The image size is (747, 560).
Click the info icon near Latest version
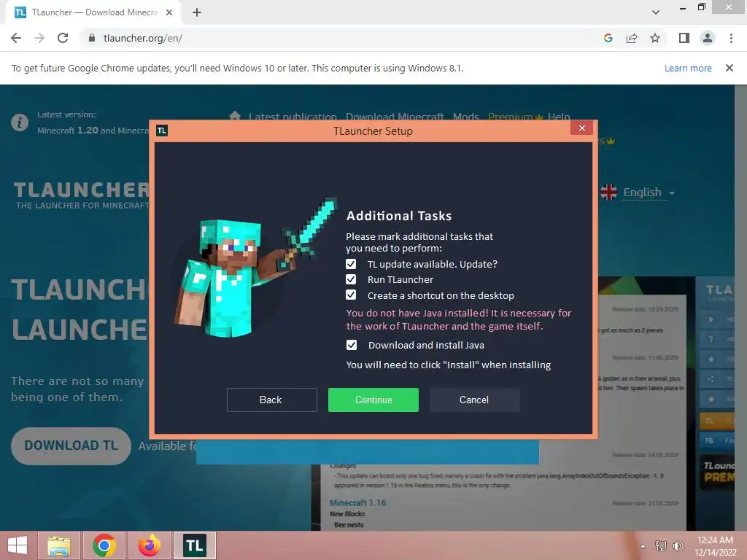tap(20, 122)
